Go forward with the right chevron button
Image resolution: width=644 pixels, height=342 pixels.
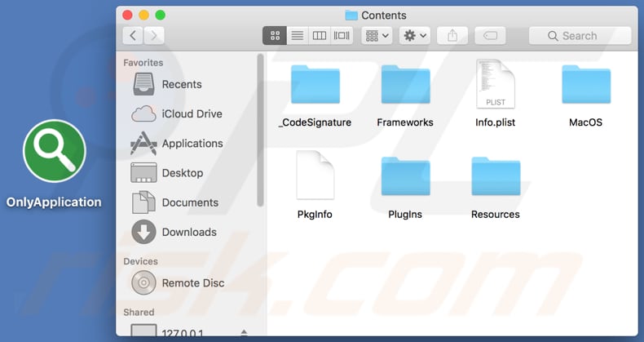click(x=154, y=36)
